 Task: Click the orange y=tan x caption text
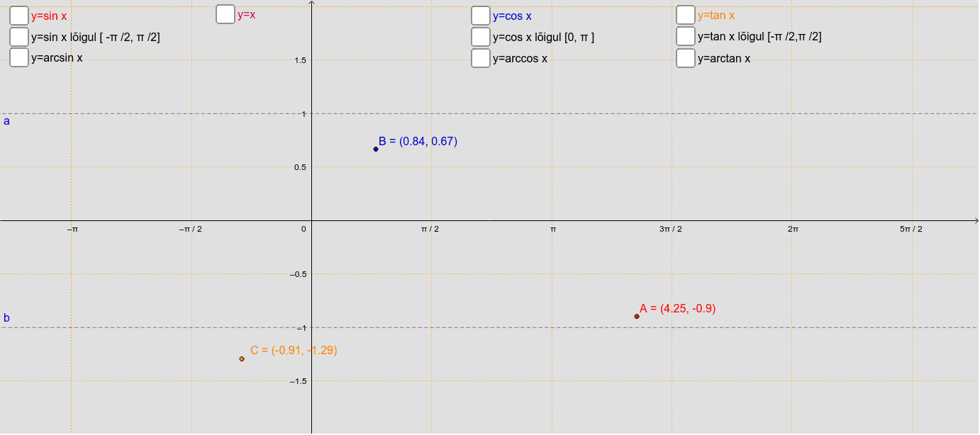pyautogui.click(x=716, y=15)
